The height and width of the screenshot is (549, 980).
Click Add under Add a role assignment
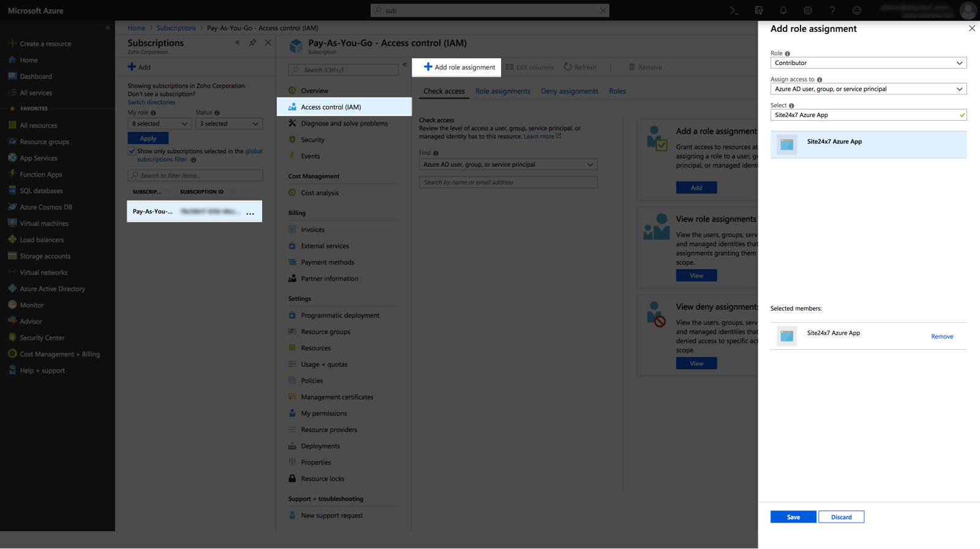pyautogui.click(x=696, y=188)
